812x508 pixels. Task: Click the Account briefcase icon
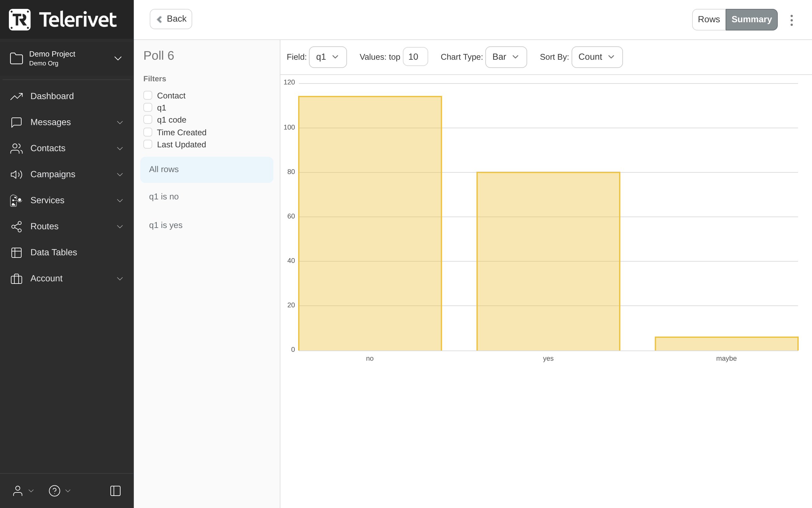pyautogui.click(x=16, y=278)
